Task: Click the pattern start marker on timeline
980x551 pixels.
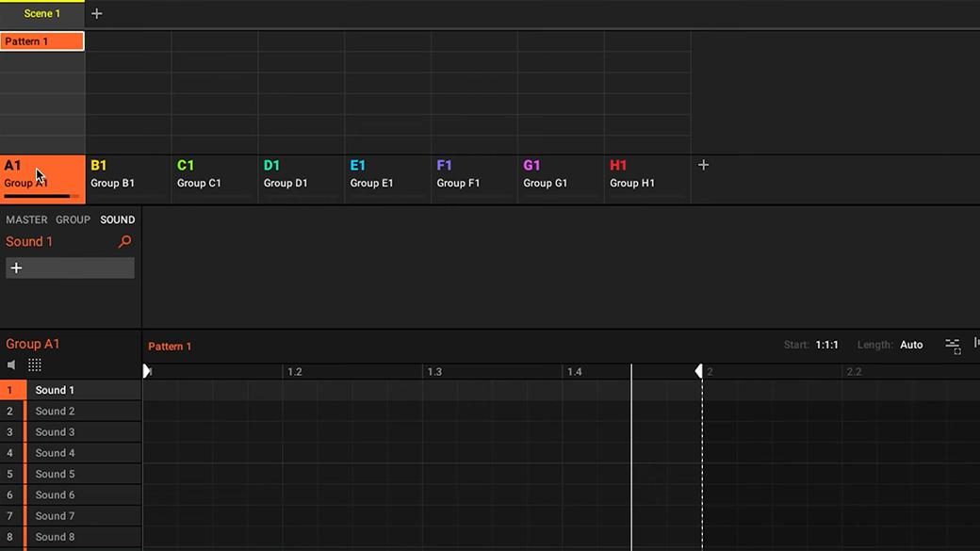Action: coord(147,371)
